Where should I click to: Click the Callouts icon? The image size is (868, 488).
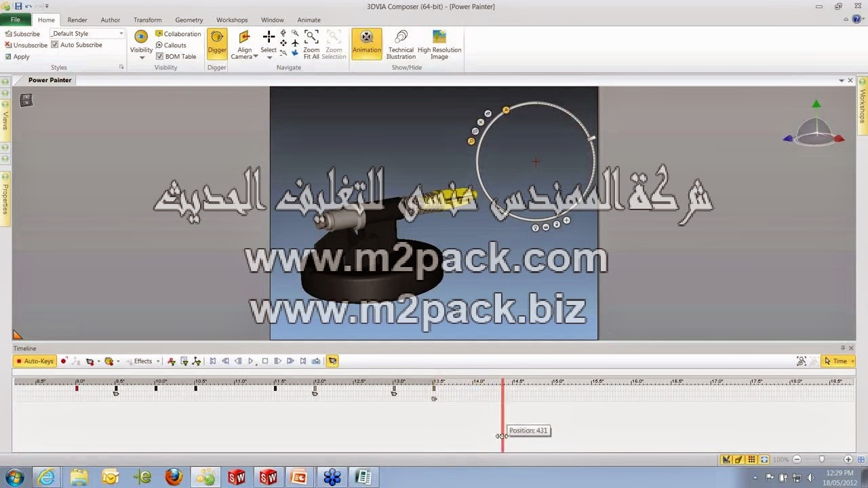(x=159, y=45)
